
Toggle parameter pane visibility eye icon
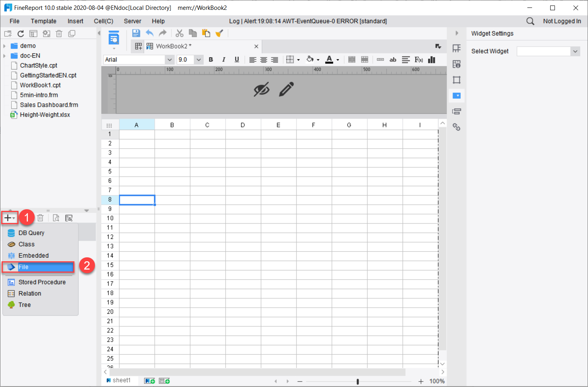tap(262, 89)
